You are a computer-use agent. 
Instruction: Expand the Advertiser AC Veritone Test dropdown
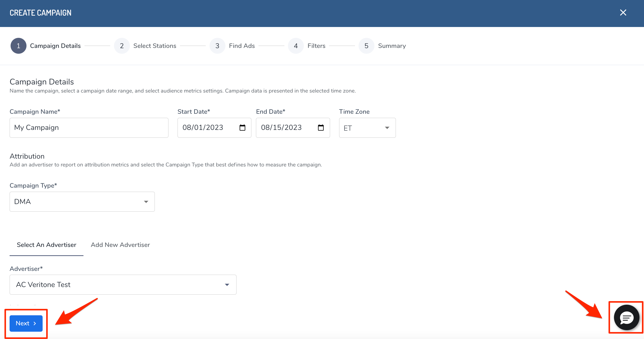coord(123,285)
